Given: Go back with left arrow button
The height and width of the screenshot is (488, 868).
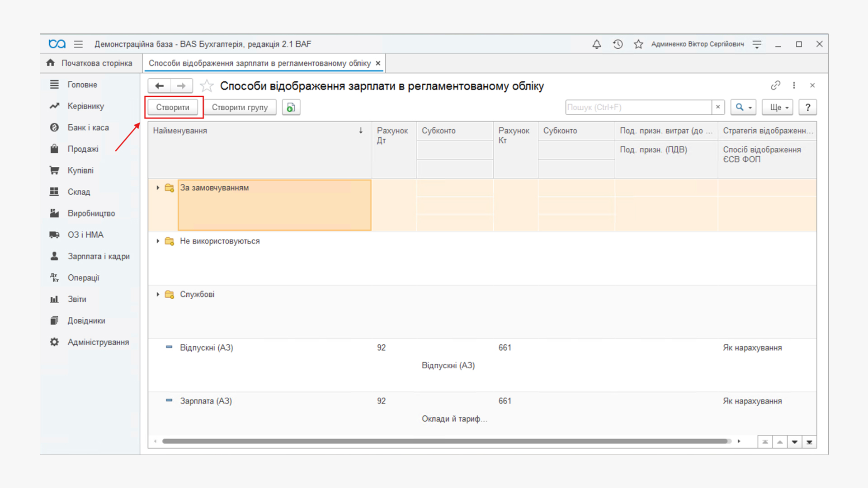Looking at the screenshot, I should coord(160,86).
